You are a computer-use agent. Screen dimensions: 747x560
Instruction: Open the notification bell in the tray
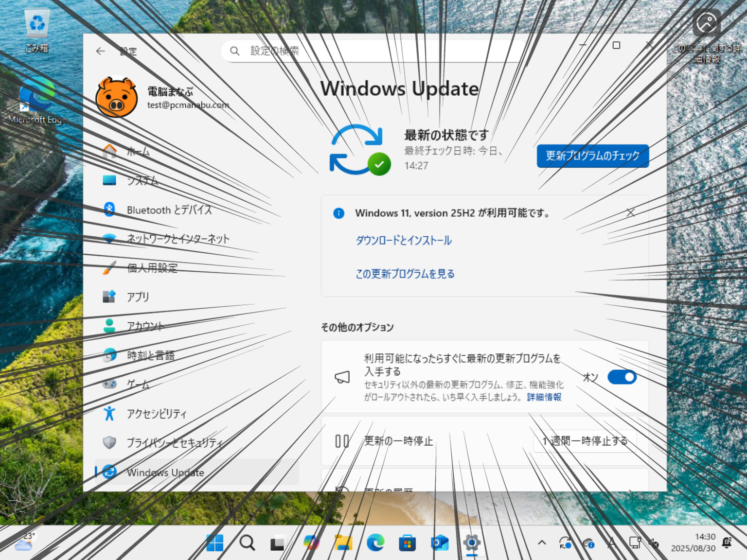click(727, 542)
